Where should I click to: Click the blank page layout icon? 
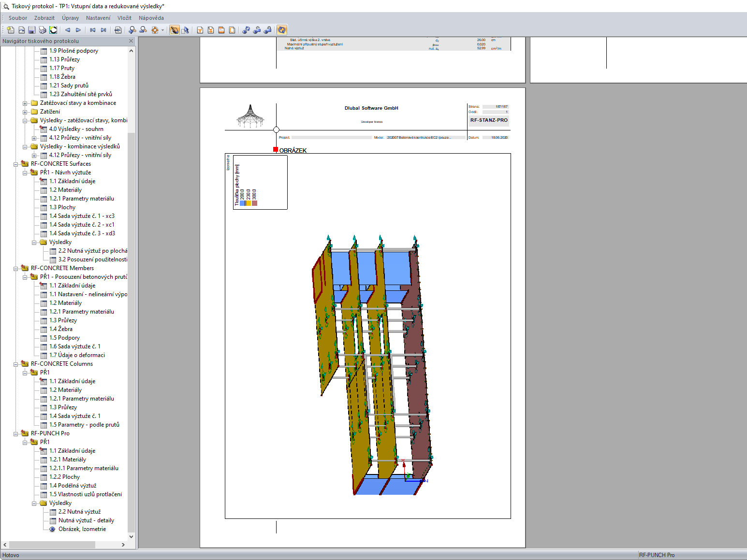[232, 30]
